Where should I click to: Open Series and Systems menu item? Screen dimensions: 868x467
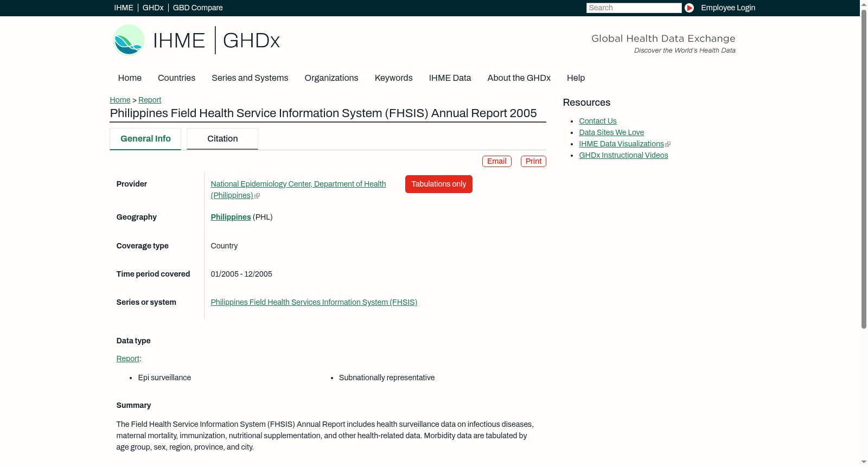[250, 78]
